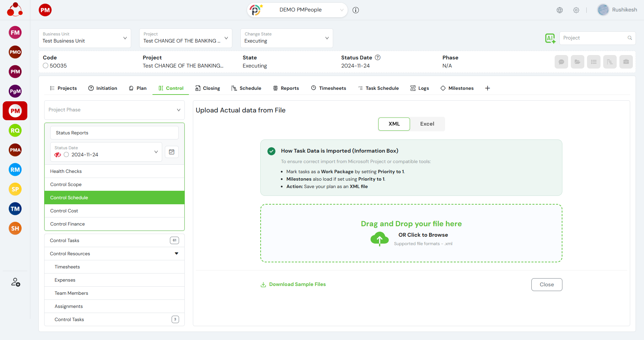Image resolution: width=644 pixels, height=340 pixels.
Task: Open the PMO module icon
Action: (x=15, y=52)
